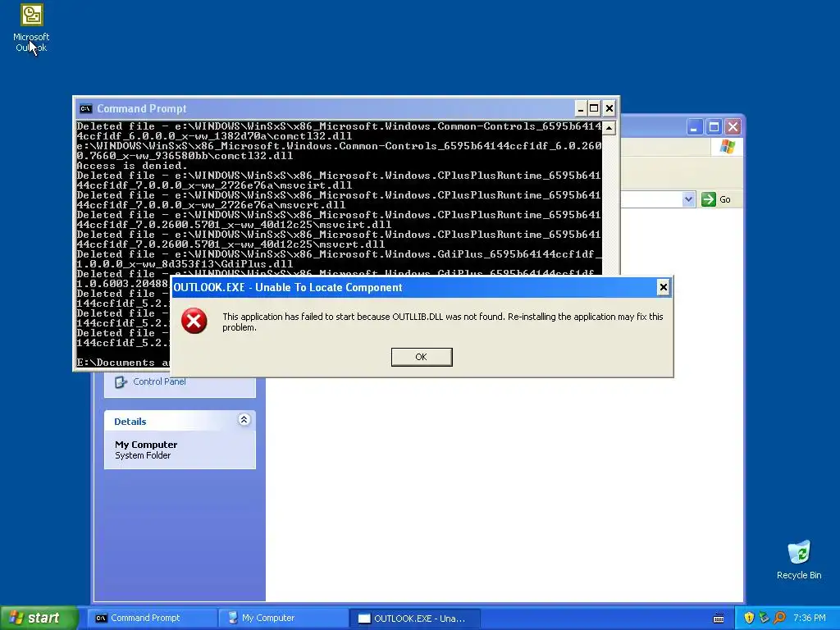The height and width of the screenshot is (630, 840).
Task: Open the Start menu
Action: point(39,618)
